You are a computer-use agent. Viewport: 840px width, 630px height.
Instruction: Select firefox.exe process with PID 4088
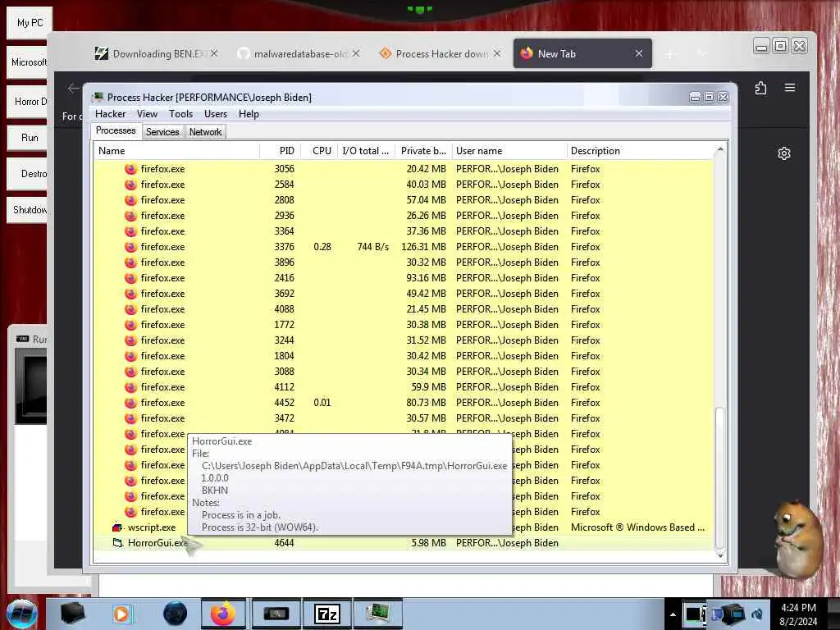404,309
